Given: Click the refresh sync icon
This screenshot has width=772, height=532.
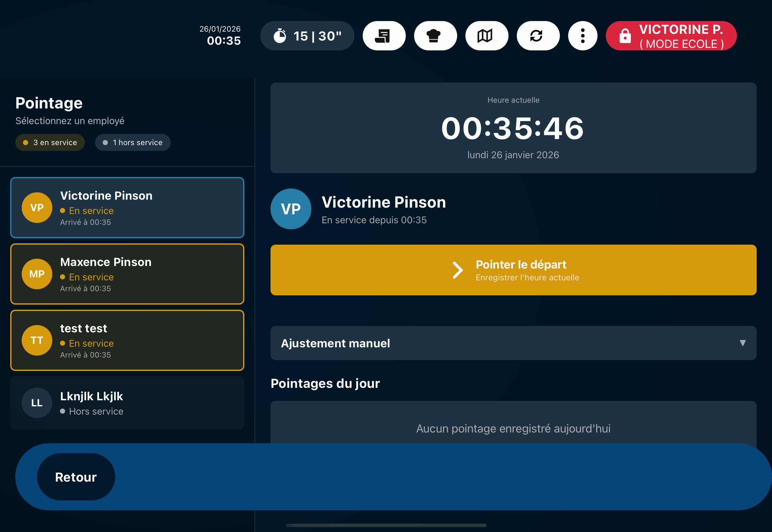Looking at the screenshot, I should [x=538, y=36].
